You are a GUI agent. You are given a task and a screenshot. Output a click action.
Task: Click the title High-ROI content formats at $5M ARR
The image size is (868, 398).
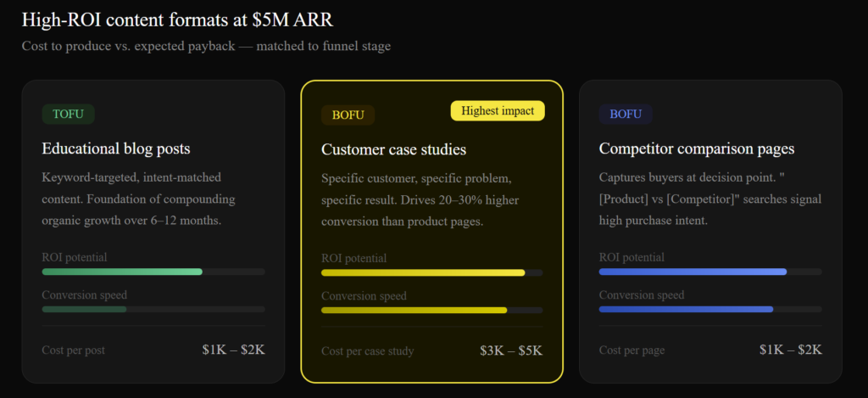(177, 20)
